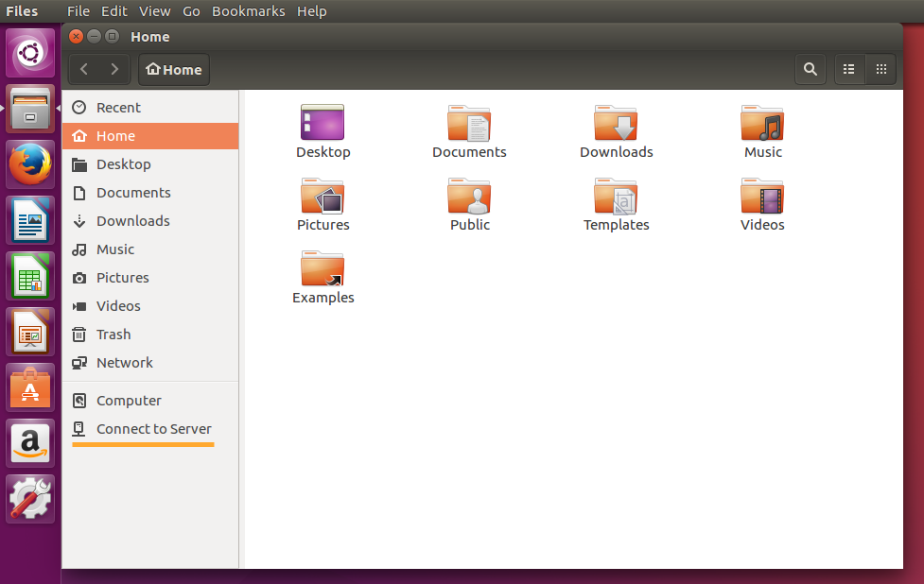
Task: Open the Downloads folder icon
Action: point(616,124)
